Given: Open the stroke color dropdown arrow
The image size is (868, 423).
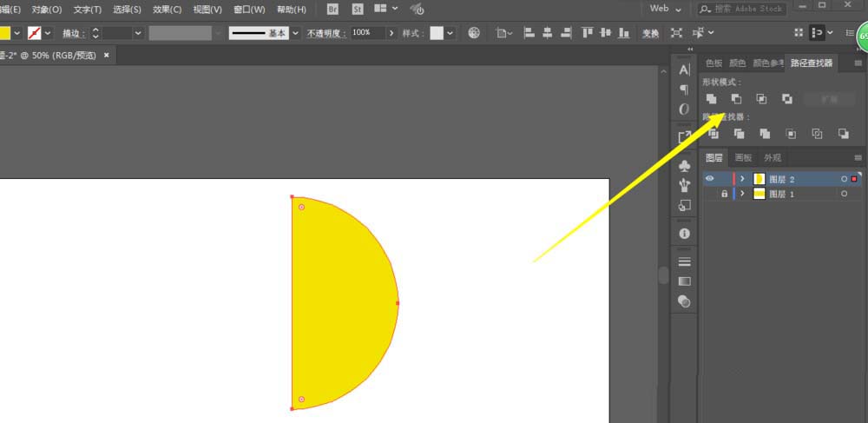Looking at the screenshot, I should [47, 33].
